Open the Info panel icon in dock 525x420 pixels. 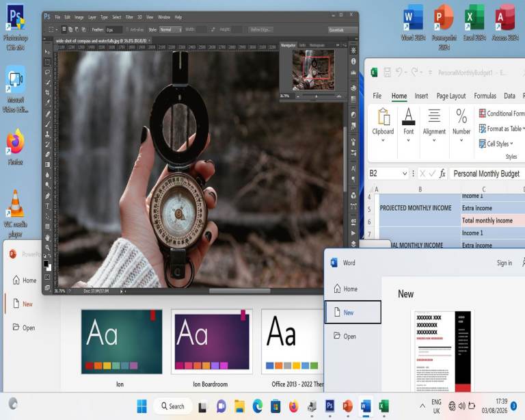point(353,62)
